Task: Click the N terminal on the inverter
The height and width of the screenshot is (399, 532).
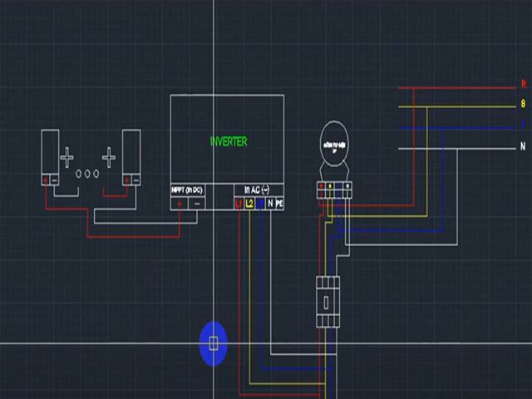Action: click(270, 204)
